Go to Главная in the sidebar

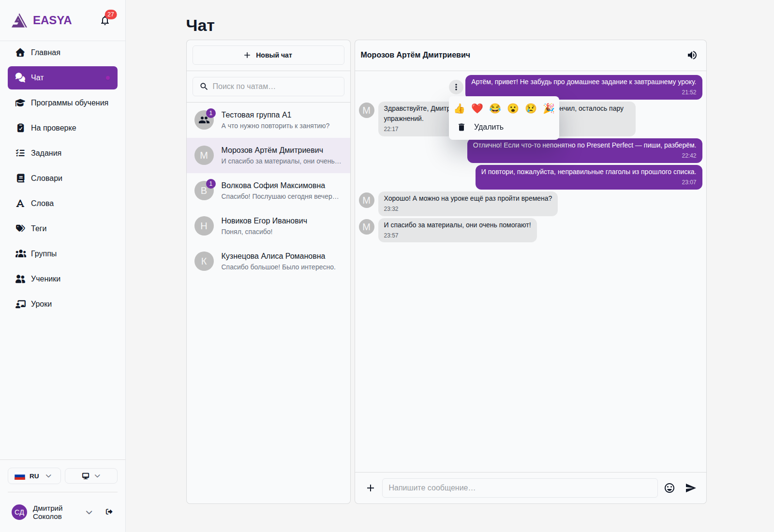click(x=62, y=53)
